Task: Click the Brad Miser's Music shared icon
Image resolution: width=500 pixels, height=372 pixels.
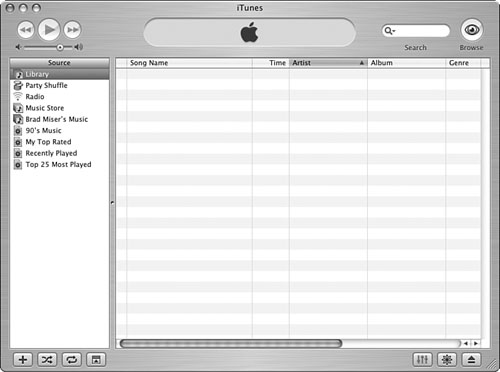Action: coord(18,119)
